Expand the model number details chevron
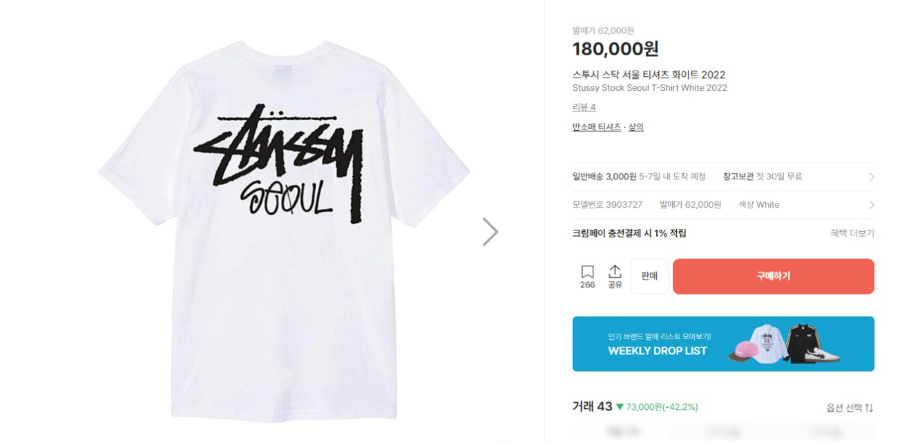The height and width of the screenshot is (443, 900). 871,205
